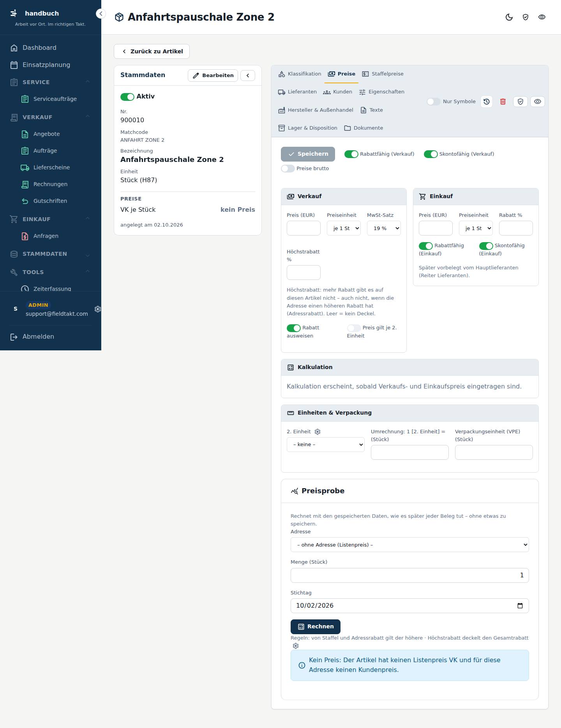Expand STAMMDATEN sidebar section
The height and width of the screenshot is (728, 561).
(51, 254)
